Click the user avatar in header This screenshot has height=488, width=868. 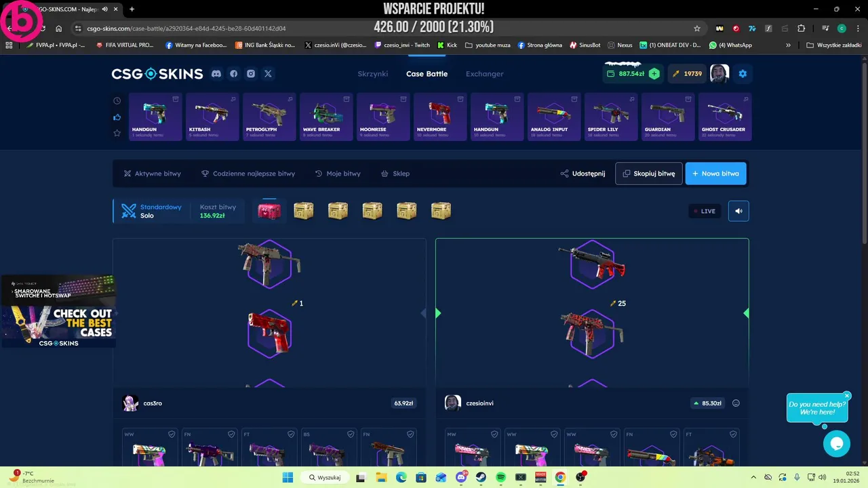click(719, 73)
